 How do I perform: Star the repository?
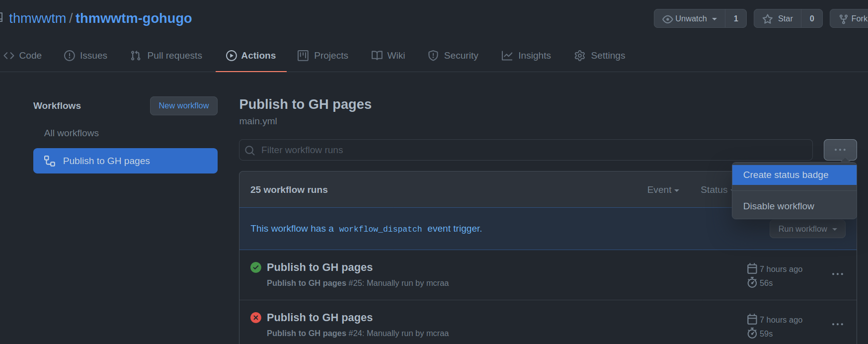(778, 18)
